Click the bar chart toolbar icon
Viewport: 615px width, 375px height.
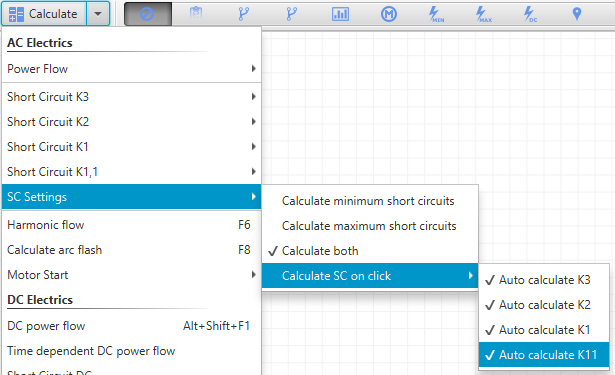pos(340,14)
